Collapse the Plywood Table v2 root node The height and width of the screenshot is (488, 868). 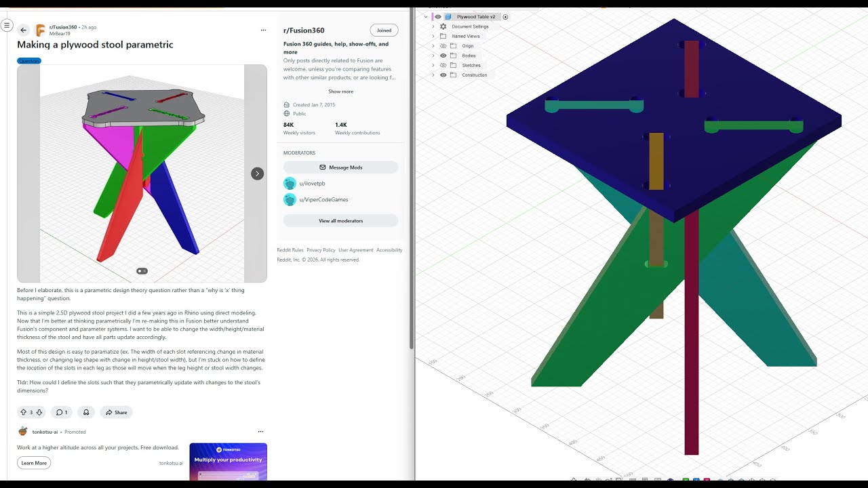(x=426, y=17)
